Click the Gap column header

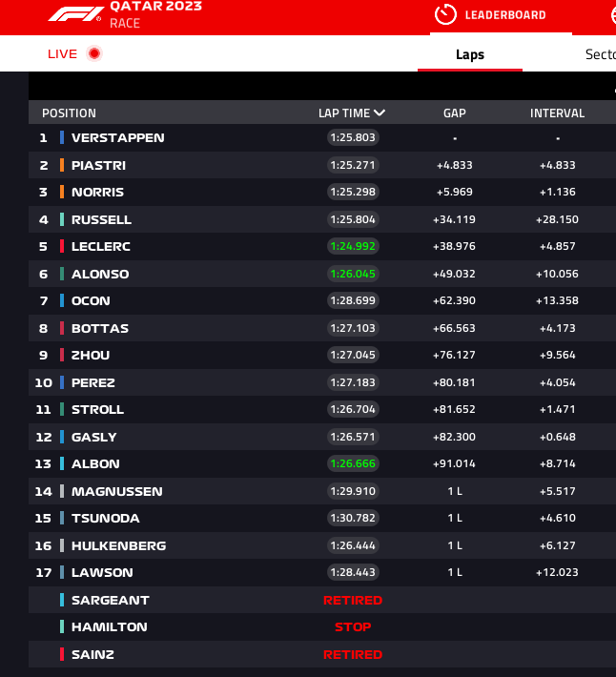455,113
